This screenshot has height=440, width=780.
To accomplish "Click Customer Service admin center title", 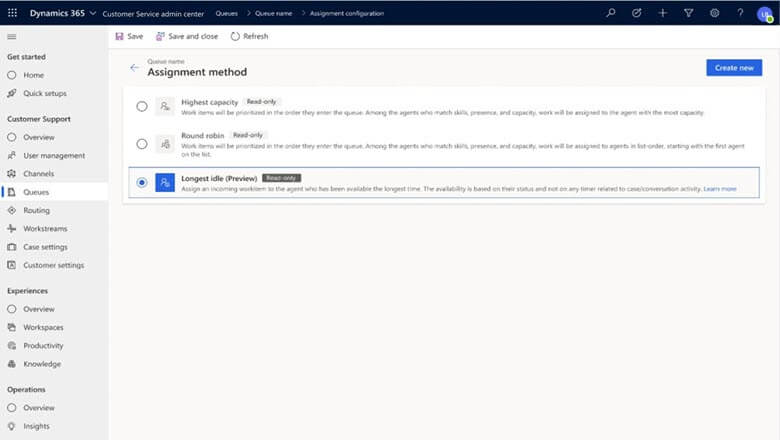I will pos(153,14).
